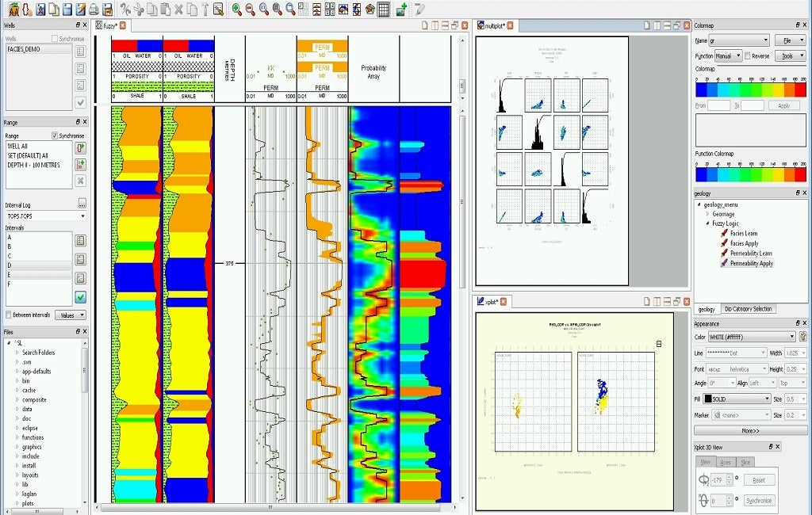
Task: Open the TOPS.TOPS interval log dropdown
Action: [x=45, y=216]
